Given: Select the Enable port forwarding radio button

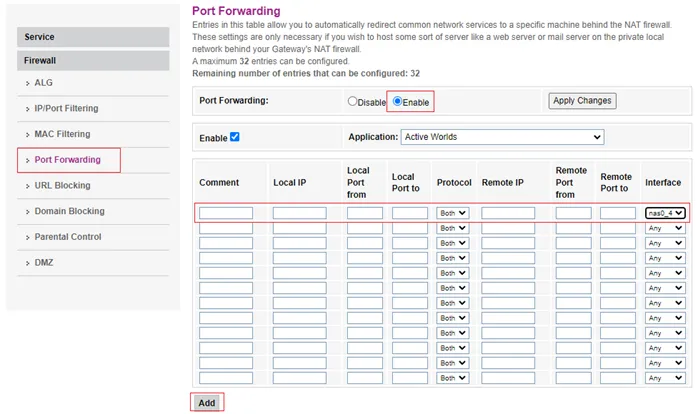Looking at the screenshot, I should 398,102.
